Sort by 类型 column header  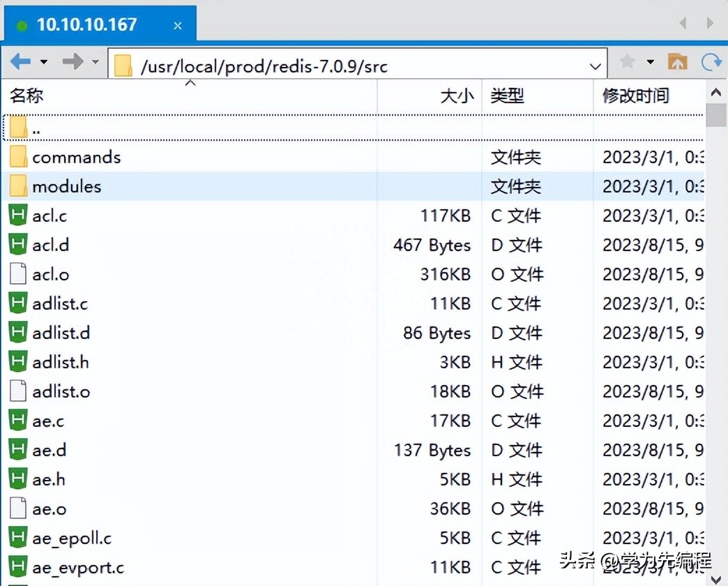pos(538,96)
